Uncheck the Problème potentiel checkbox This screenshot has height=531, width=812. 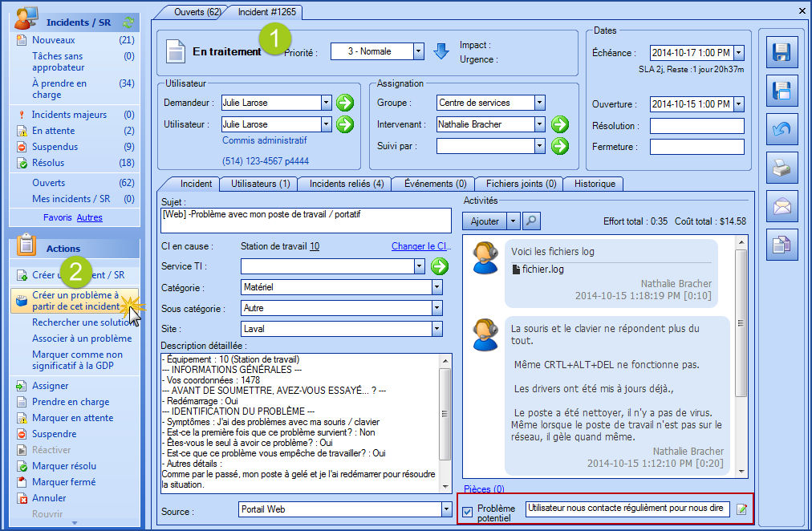pos(467,513)
